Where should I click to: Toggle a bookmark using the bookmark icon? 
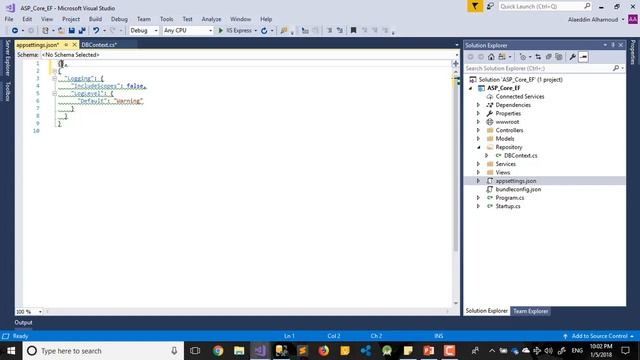(x=353, y=31)
